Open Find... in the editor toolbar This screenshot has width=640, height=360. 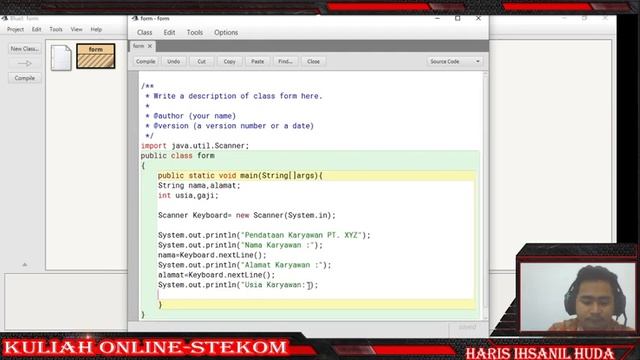tap(285, 61)
